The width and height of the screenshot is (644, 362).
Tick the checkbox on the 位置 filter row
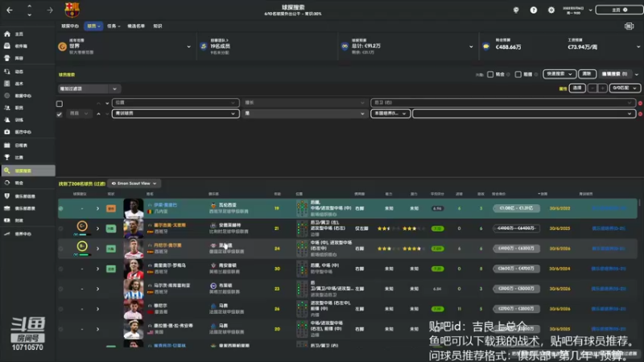pyautogui.click(x=60, y=104)
